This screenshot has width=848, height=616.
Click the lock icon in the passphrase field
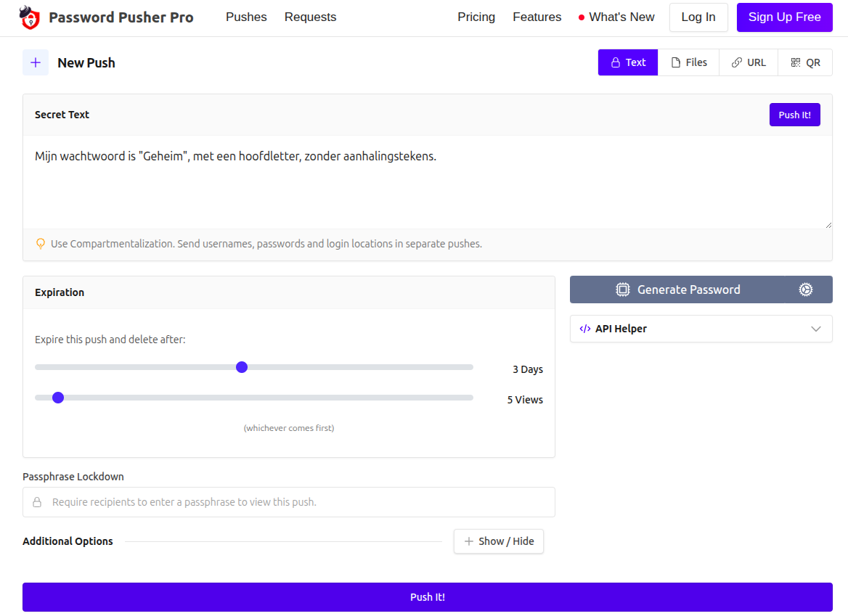click(37, 503)
